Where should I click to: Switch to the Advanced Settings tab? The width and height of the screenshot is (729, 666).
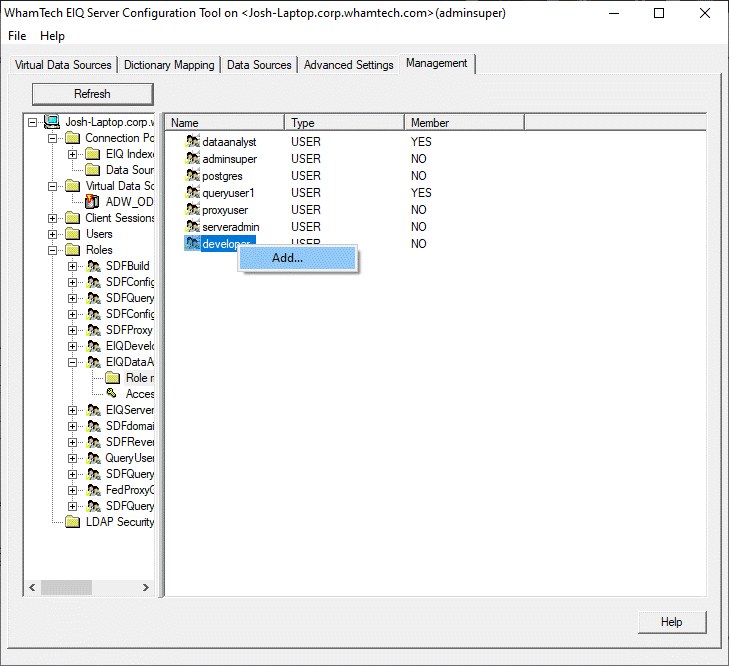(349, 65)
